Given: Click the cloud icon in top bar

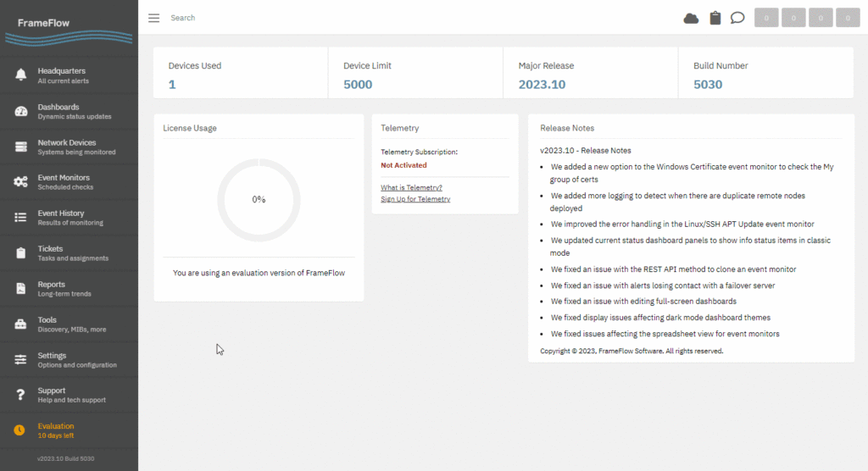Looking at the screenshot, I should (x=691, y=19).
